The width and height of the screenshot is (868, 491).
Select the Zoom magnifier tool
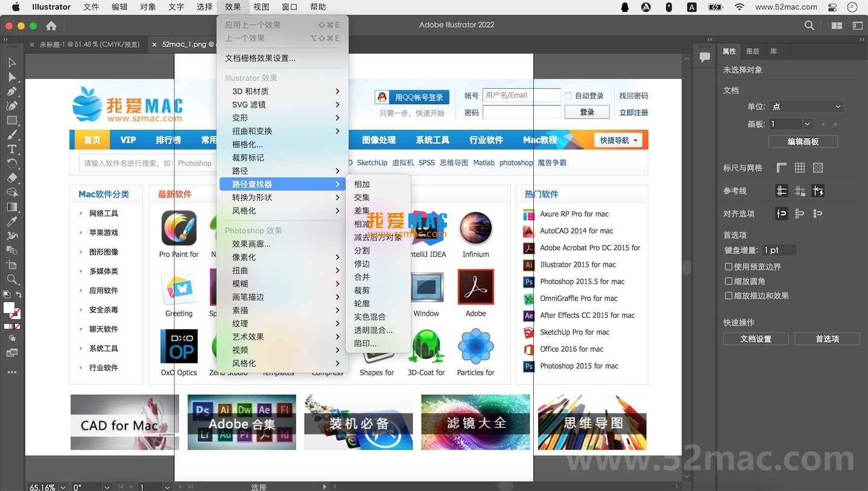tap(11, 280)
